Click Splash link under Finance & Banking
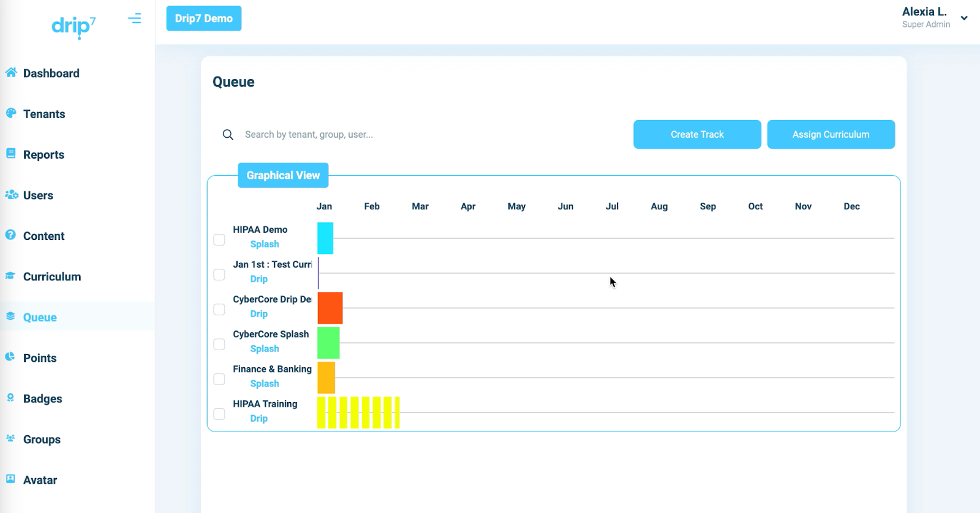The width and height of the screenshot is (980, 513). [265, 384]
